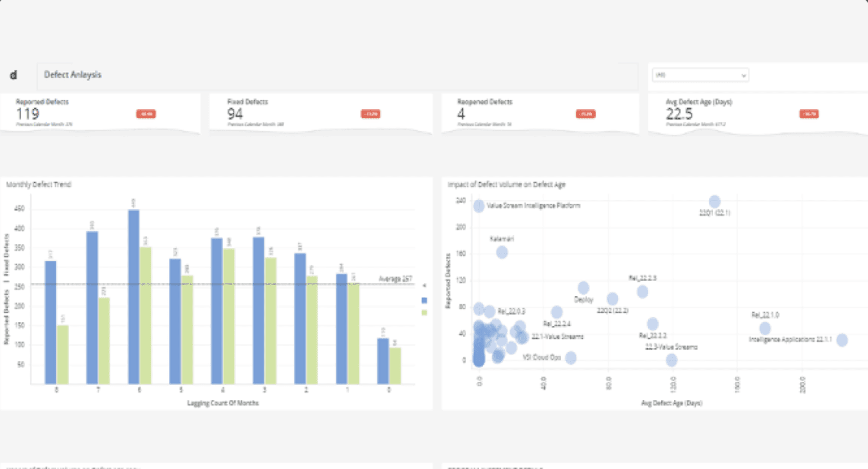Click the Intelligence Applications 22.1.1 bubble
Image resolution: width=868 pixels, height=469 pixels.
pyautogui.click(x=842, y=340)
